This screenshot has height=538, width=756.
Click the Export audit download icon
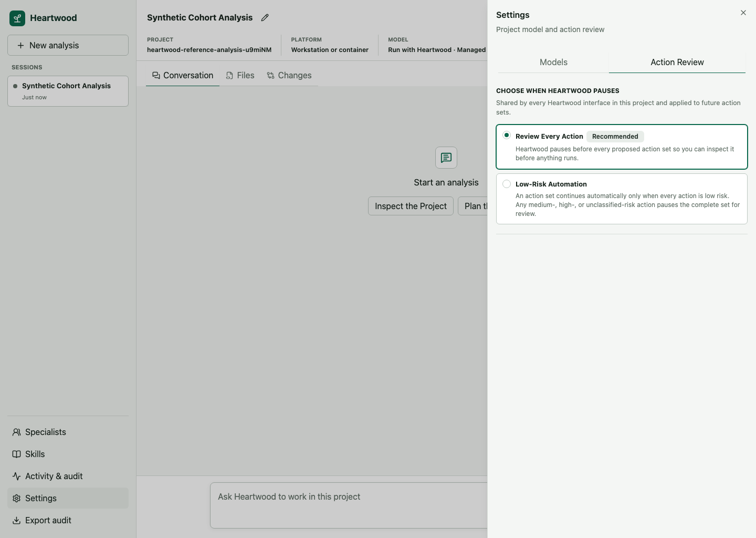coord(17,520)
